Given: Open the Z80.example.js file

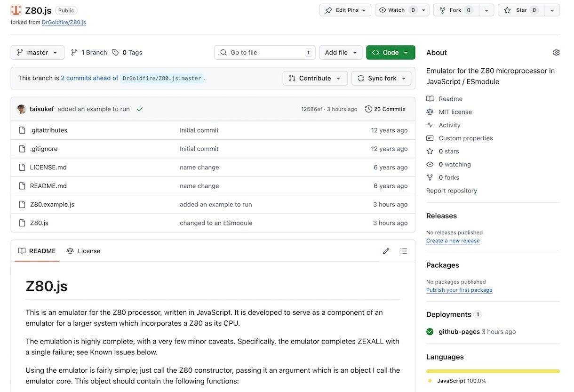Looking at the screenshot, I should [x=52, y=204].
